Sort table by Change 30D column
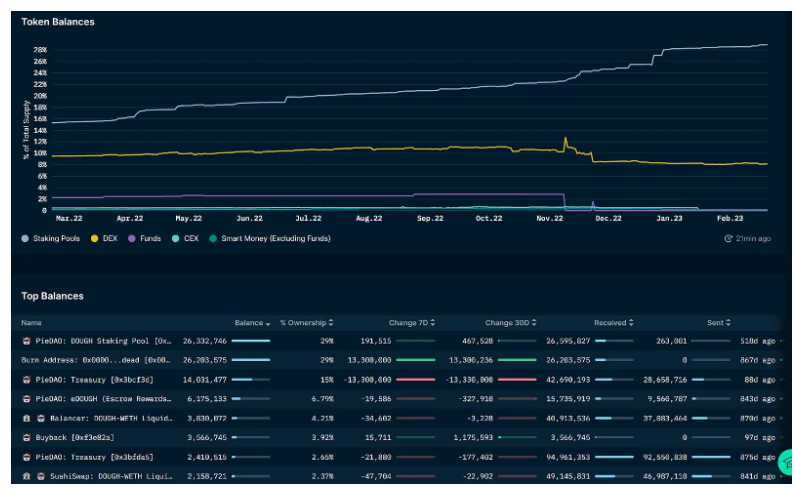 [511, 323]
